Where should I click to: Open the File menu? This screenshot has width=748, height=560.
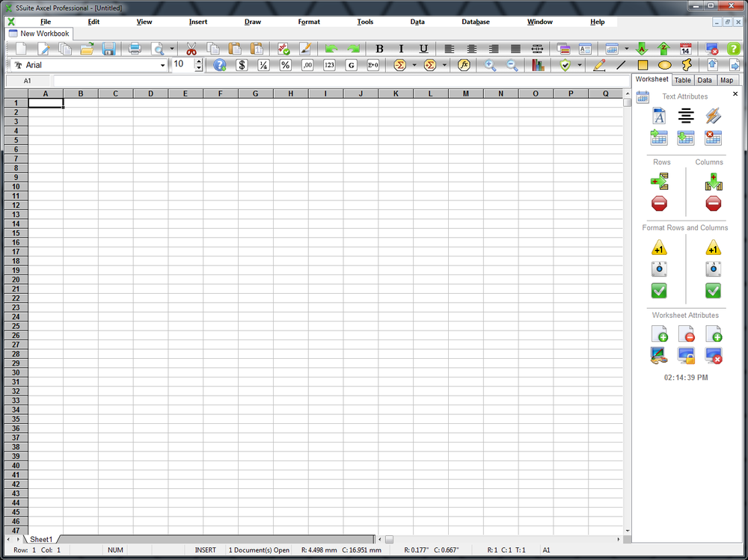click(x=46, y=22)
